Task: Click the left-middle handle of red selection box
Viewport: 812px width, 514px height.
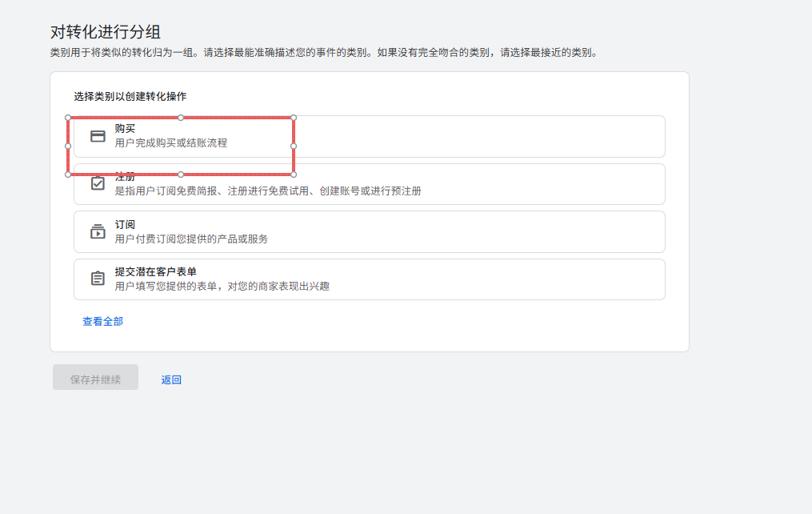Action: [x=68, y=146]
